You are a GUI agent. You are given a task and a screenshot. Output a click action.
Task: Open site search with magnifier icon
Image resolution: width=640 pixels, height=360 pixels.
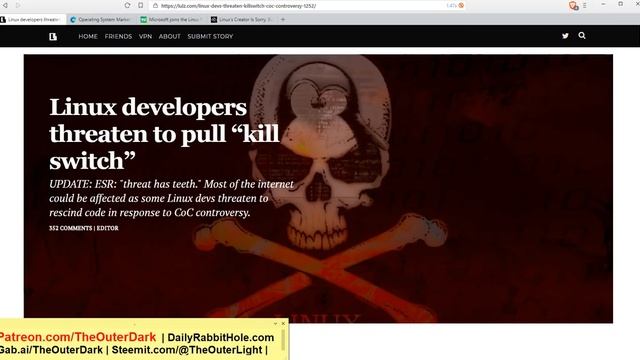582,36
